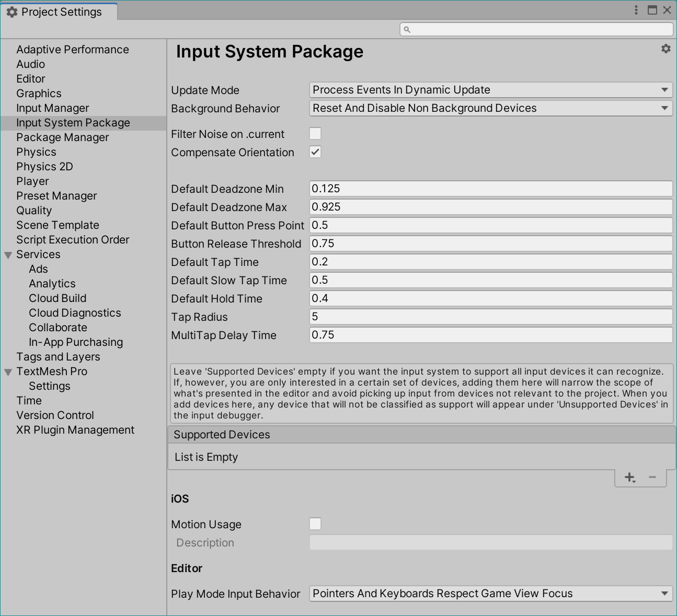This screenshot has width=677, height=616.
Task: Add a supported device with the plus button
Action: pyautogui.click(x=629, y=477)
